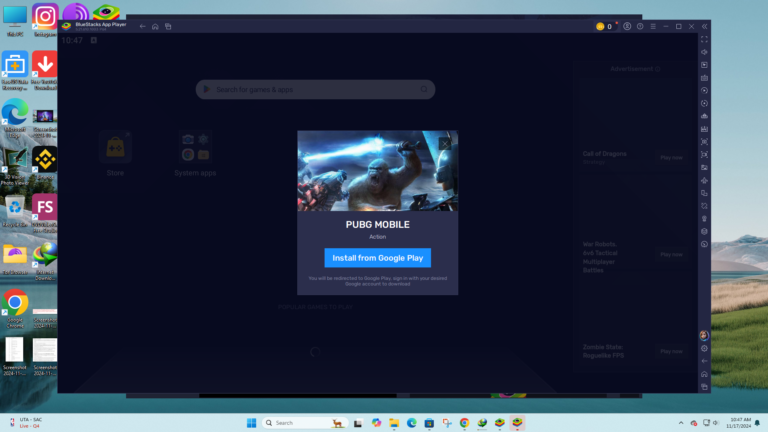Open File Explorer from the taskbar
Viewport: 768px width, 432px height.
(x=394, y=423)
